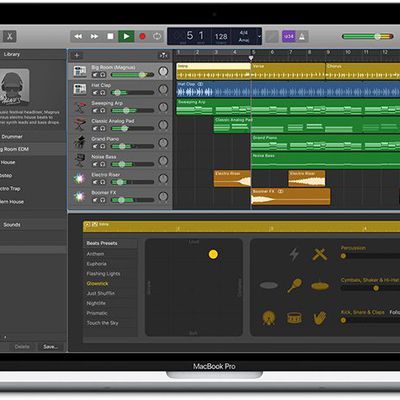This screenshot has height=400, width=400.
Task: Select the Hat Clap track icon
Action: [x=80, y=89]
